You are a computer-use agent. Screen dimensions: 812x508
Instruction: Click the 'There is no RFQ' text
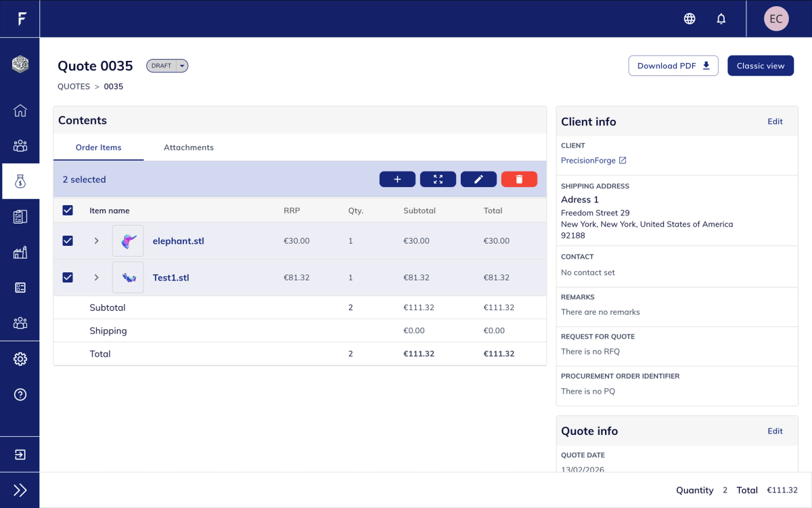pos(590,352)
